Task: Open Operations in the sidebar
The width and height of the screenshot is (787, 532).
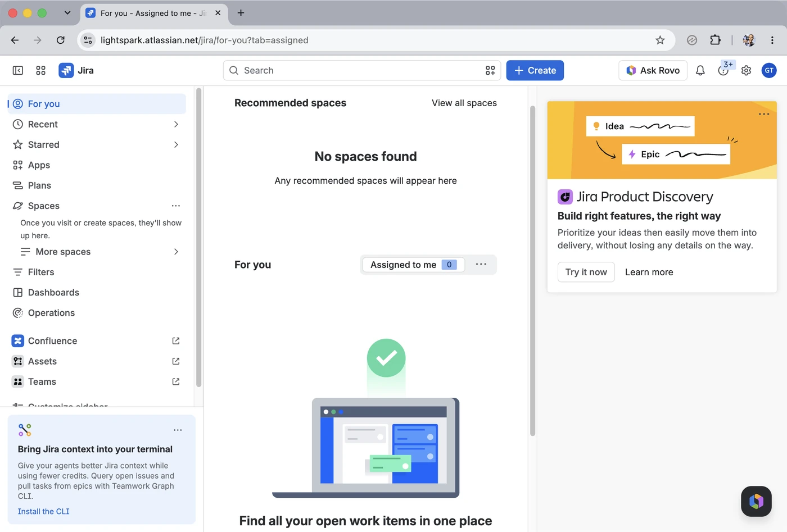Action: coord(97,313)
